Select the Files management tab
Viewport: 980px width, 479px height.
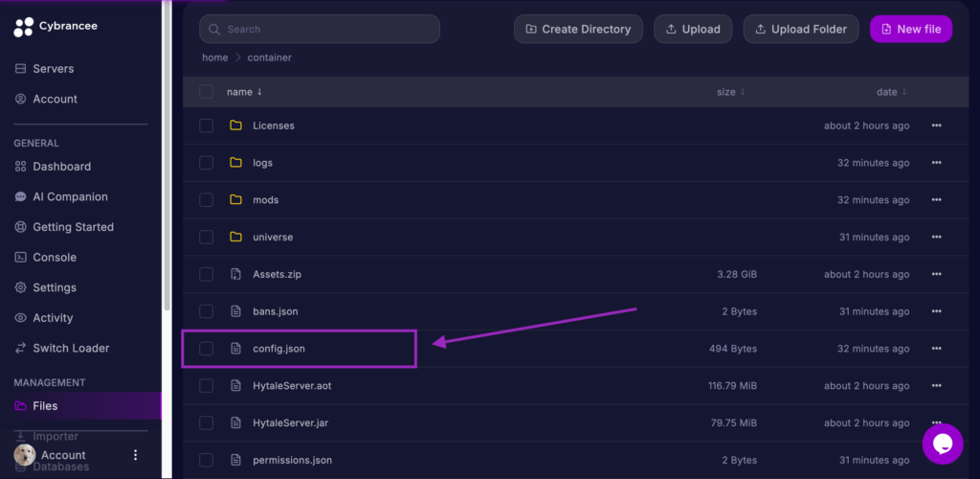[80, 406]
